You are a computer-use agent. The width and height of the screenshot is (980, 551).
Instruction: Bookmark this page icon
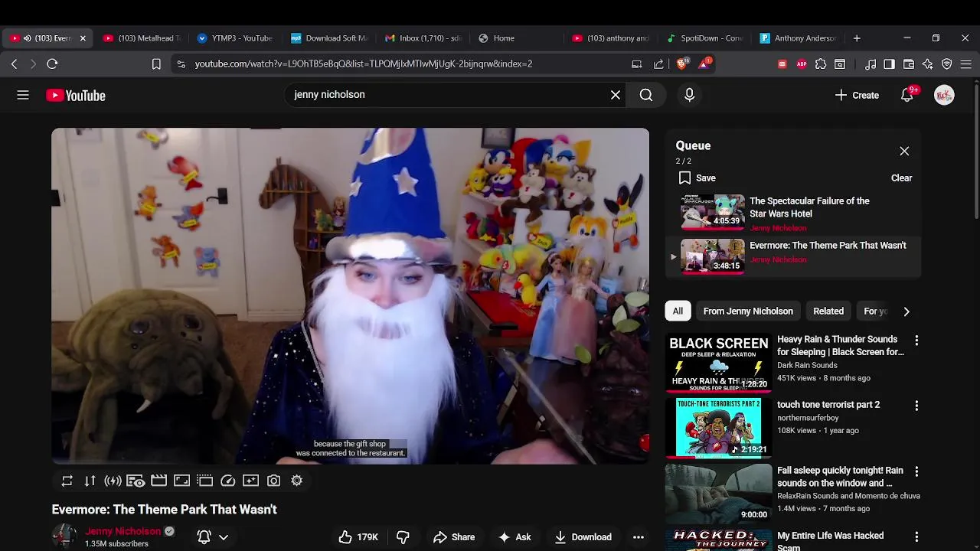[156, 64]
